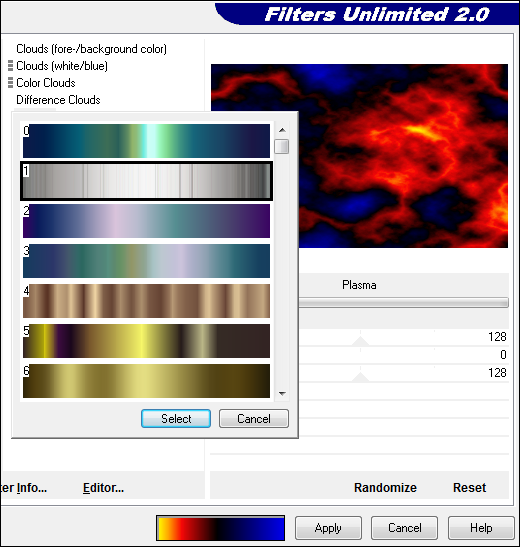Click the gradient list scroll down arrow
520x547 pixels.
[x=282, y=394]
